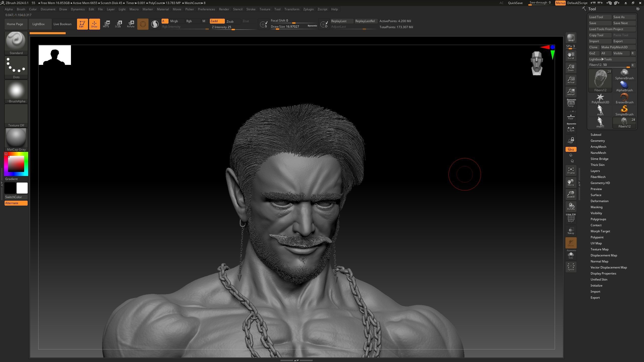Toggle PolyF line fill display

(x=571, y=218)
